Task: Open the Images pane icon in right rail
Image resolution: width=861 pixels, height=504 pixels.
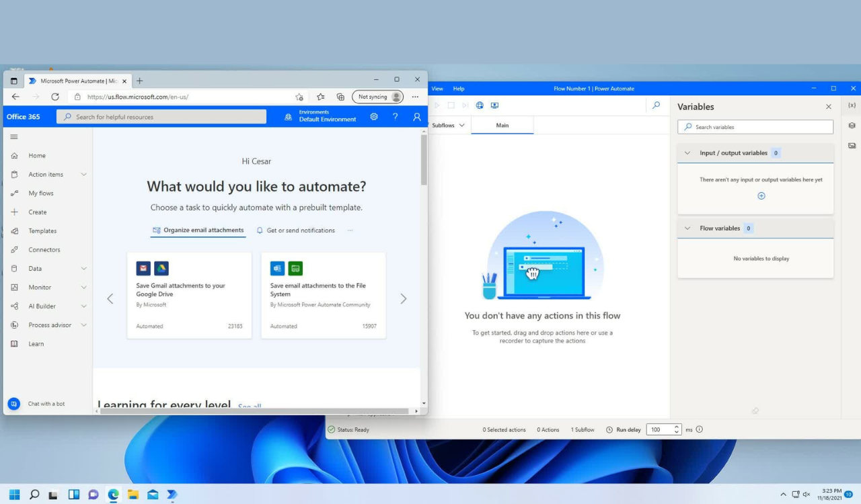Action: pyautogui.click(x=852, y=145)
